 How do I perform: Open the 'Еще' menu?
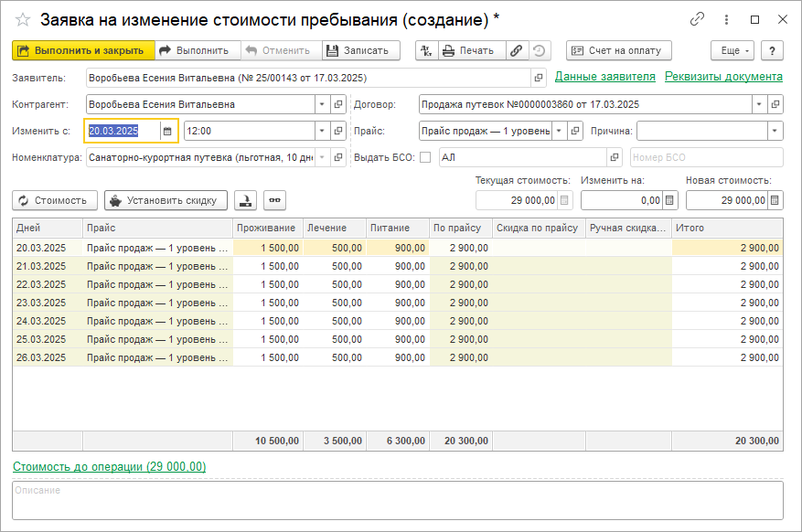[x=732, y=51]
